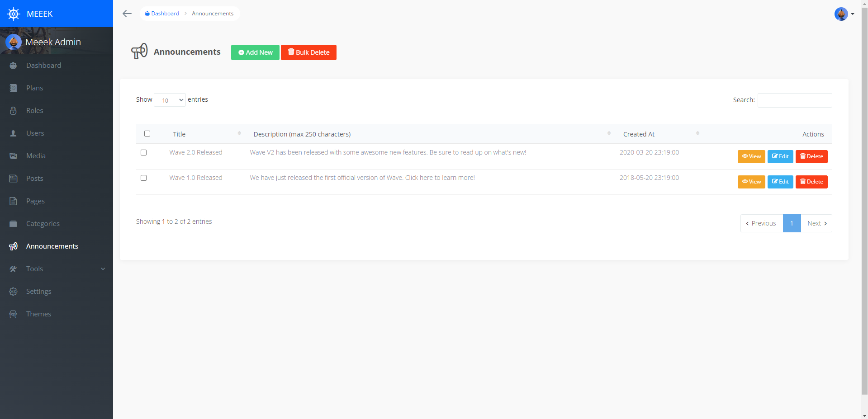Screen dimensions: 868x419
Task: Click the Bulk Delete button
Action: [308, 52]
